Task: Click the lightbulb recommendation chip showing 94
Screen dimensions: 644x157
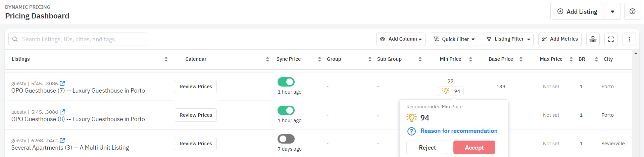Action: (450, 91)
